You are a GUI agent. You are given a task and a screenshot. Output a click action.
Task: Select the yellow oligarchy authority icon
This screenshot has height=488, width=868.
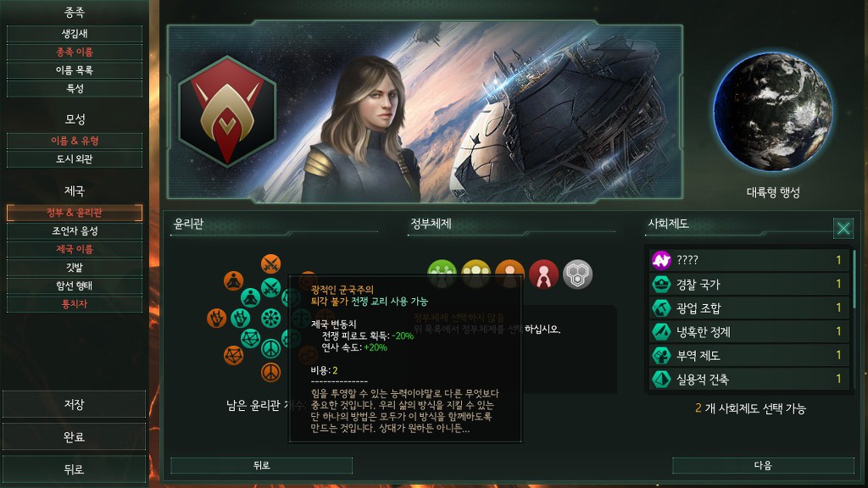pos(476,274)
